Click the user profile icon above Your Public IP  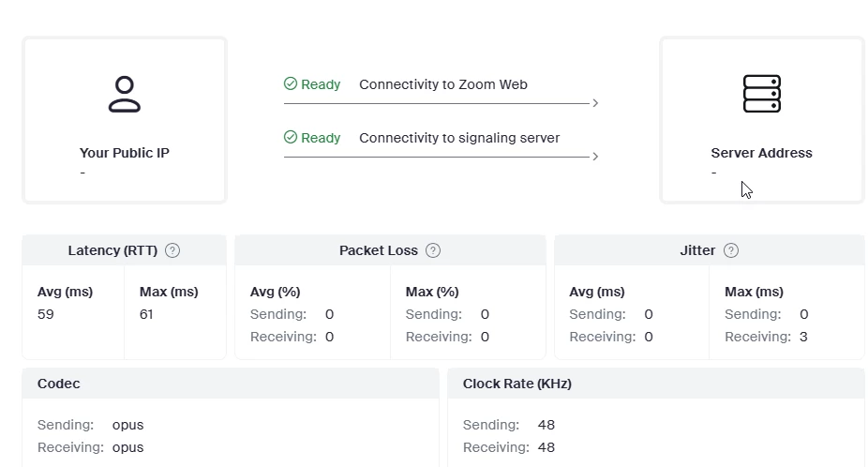(125, 94)
